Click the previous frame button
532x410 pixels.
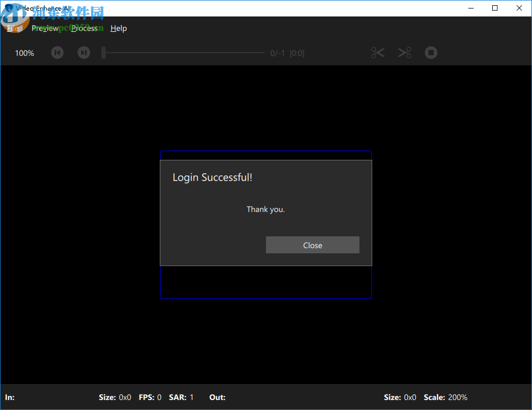[57, 53]
